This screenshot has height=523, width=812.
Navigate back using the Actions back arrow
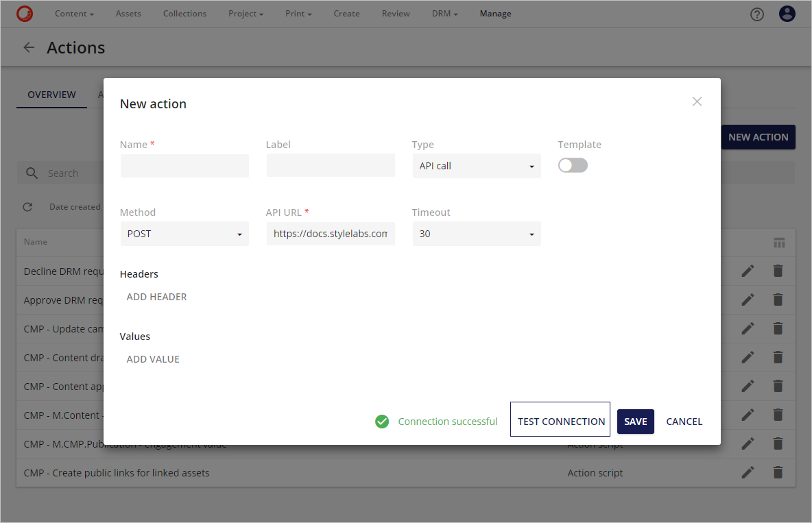coord(28,47)
